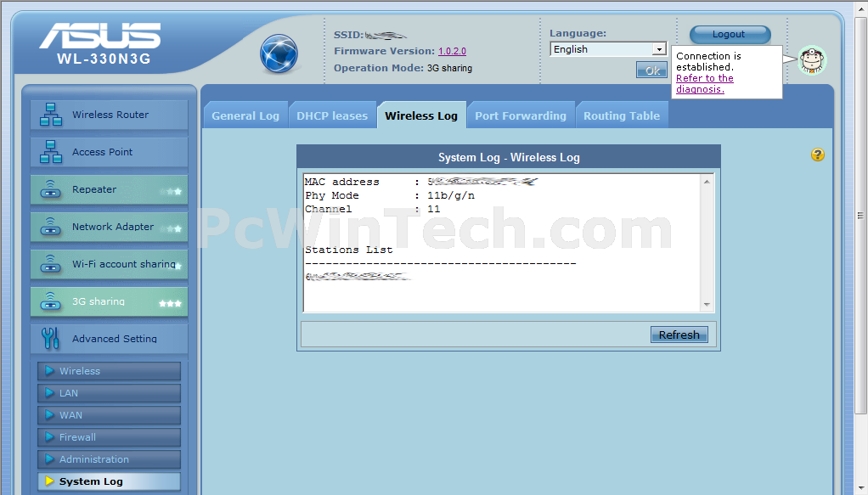Click the browser page vertical scrollbar
The height and width of the screenshot is (495, 868).
(x=860, y=216)
